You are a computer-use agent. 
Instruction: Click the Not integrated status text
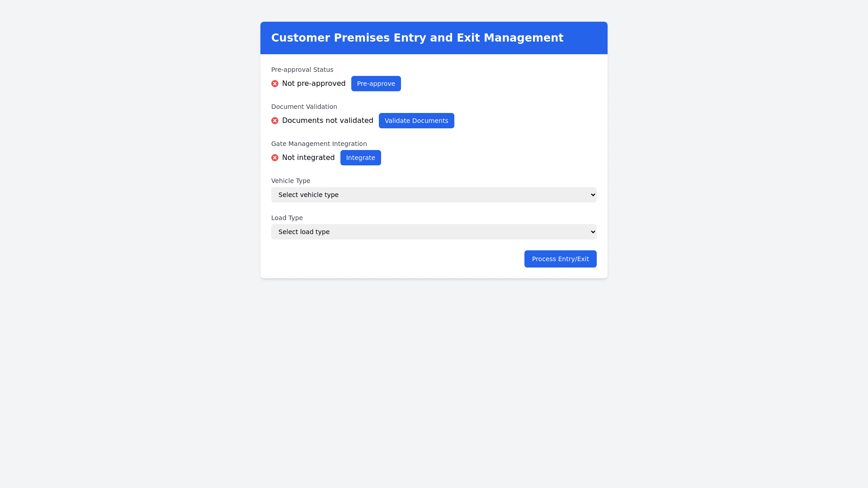[x=308, y=158]
